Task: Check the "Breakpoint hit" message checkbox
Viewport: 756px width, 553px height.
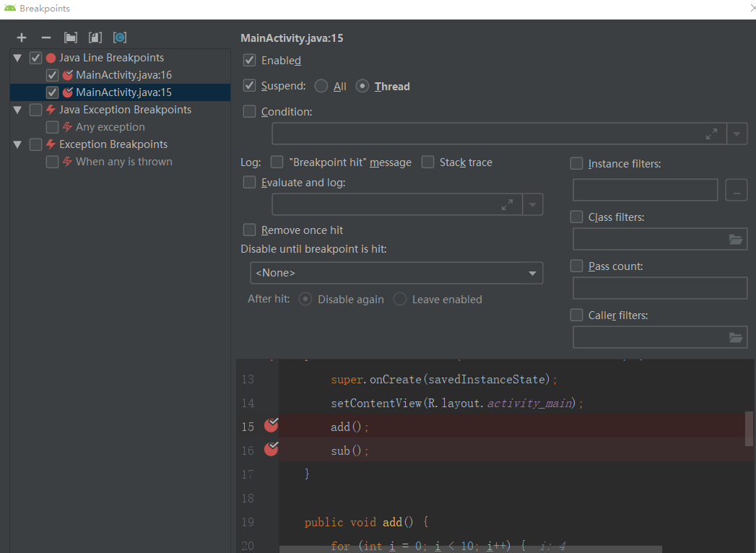Action: (x=277, y=162)
